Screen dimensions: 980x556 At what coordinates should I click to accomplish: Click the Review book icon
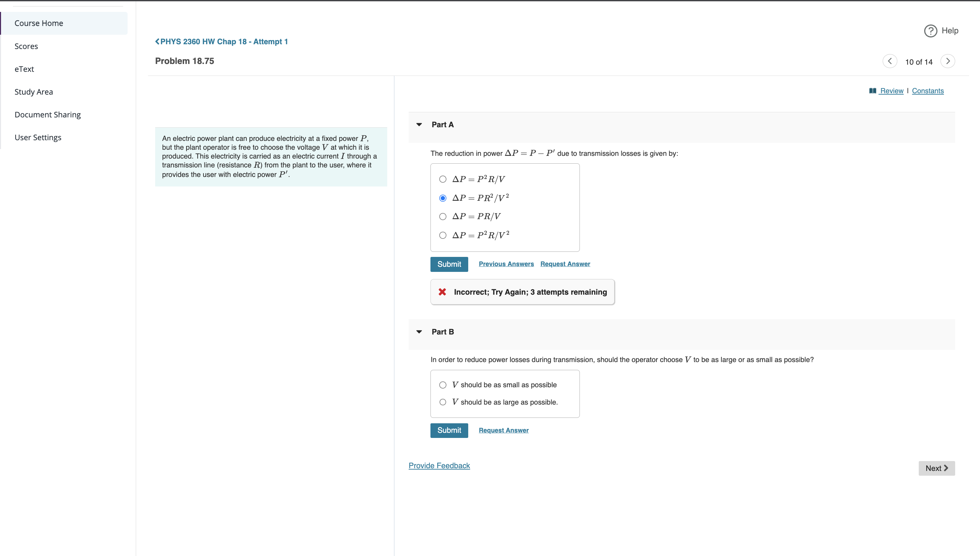click(x=873, y=91)
